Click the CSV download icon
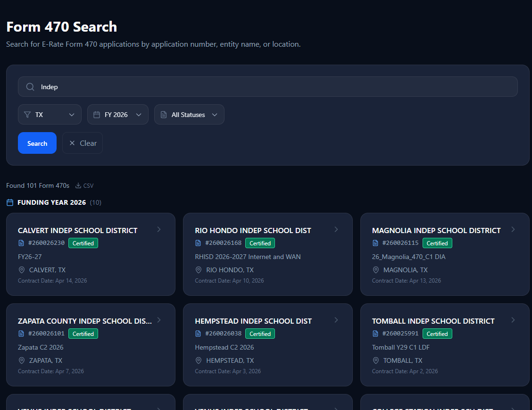 79,185
